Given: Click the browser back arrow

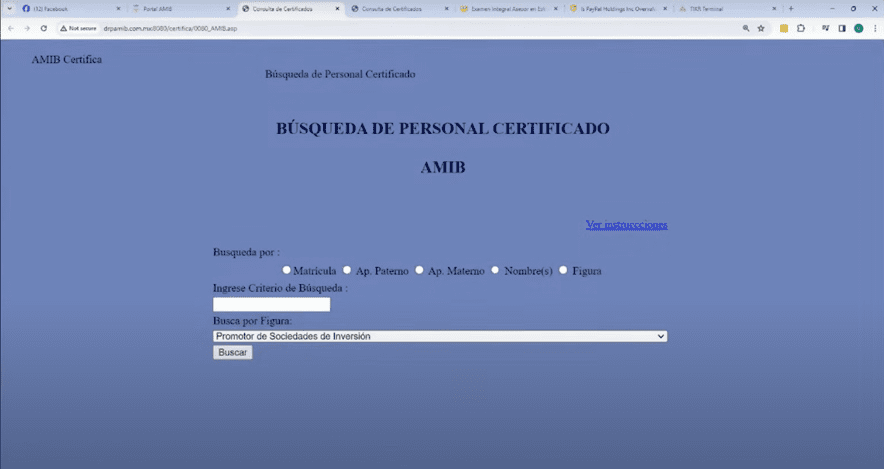Looking at the screenshot, I should click(x=11, y=28).
